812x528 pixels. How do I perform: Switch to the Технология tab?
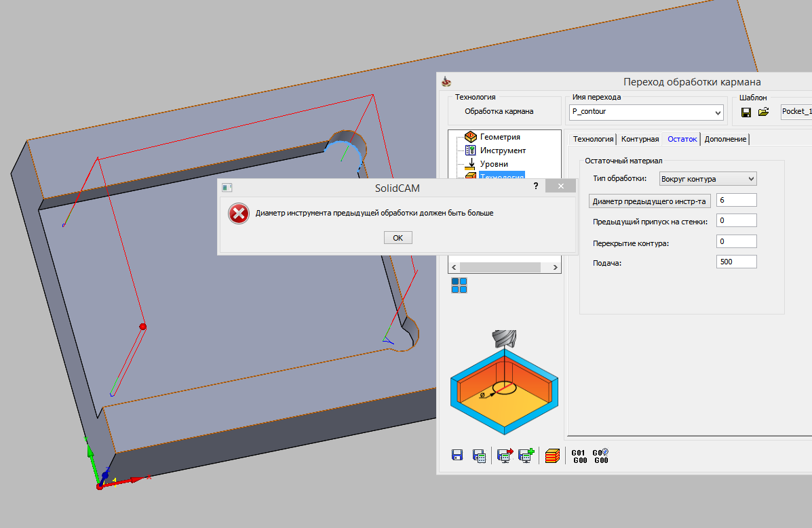pyautogui.click(x=593, y=139)
